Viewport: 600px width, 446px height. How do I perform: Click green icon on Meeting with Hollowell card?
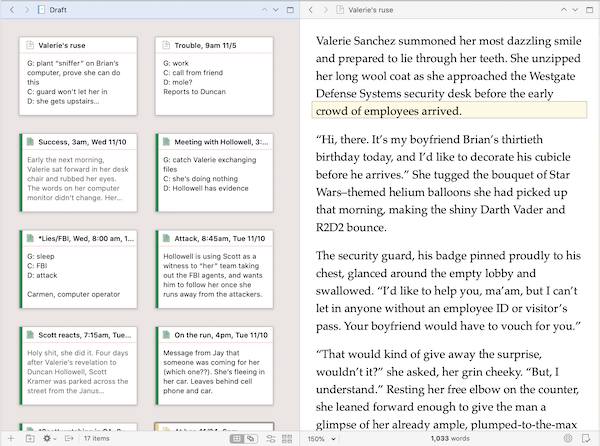(166, 142)
